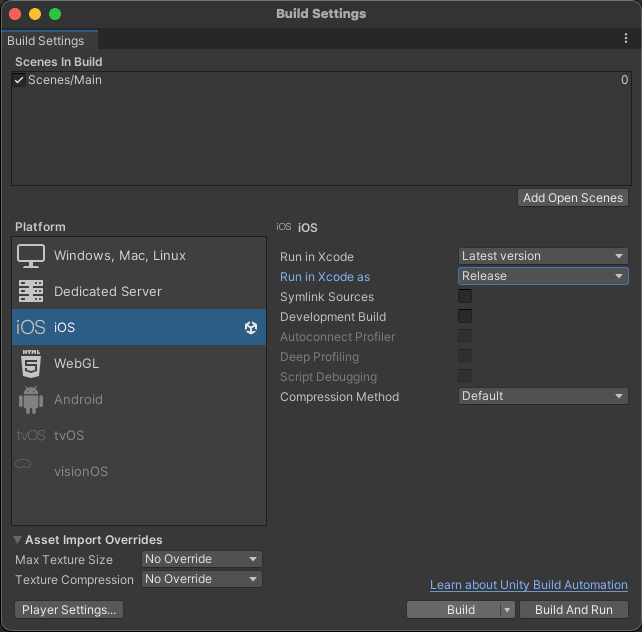642x632 pixels.
Task: Open the Run in Xcode as Release dropdown
Action: click(543, 276)
